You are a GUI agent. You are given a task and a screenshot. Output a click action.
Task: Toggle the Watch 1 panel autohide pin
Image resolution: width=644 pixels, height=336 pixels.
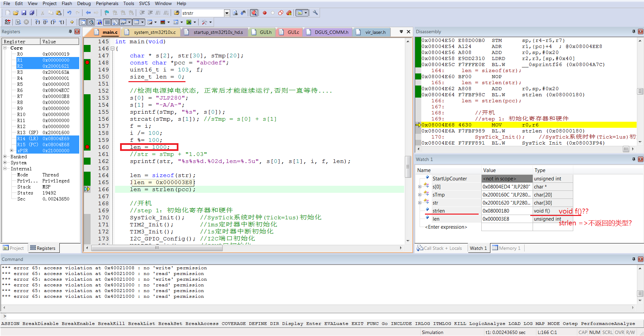tap(634, 159)
